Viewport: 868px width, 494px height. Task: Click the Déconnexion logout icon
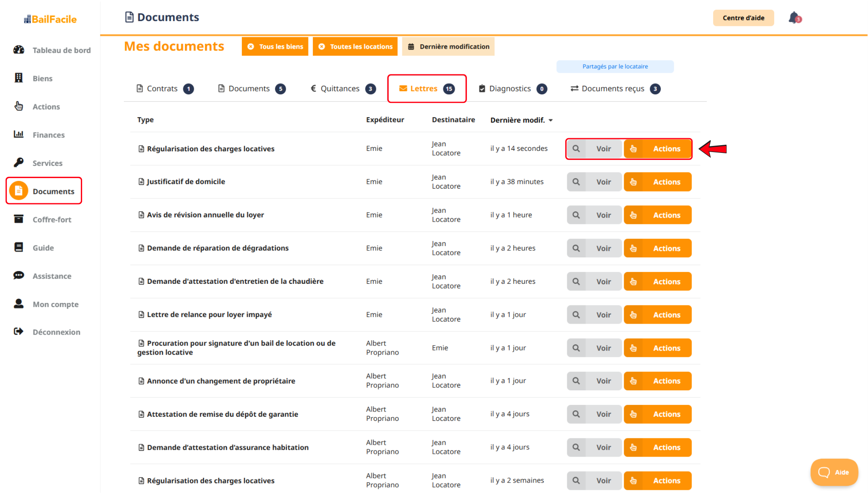pyautogui.click(x=19, y=332)
